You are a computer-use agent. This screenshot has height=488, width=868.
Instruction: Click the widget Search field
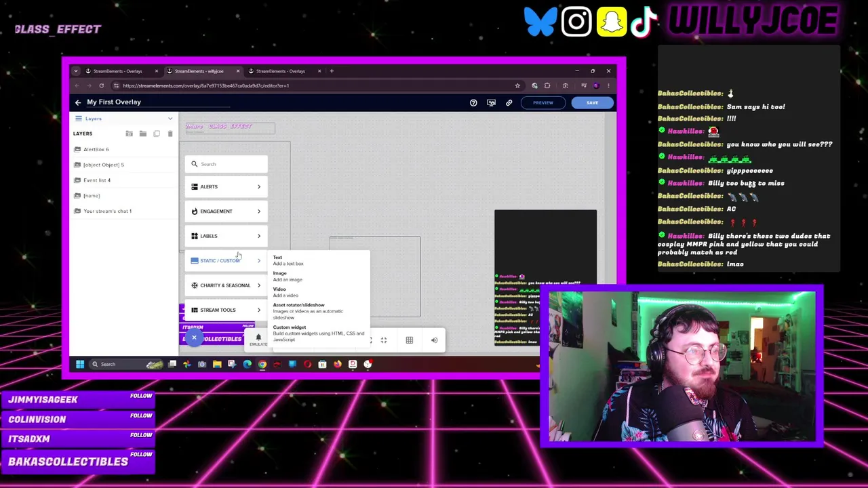pyautogui.click(x=226, y=164)
